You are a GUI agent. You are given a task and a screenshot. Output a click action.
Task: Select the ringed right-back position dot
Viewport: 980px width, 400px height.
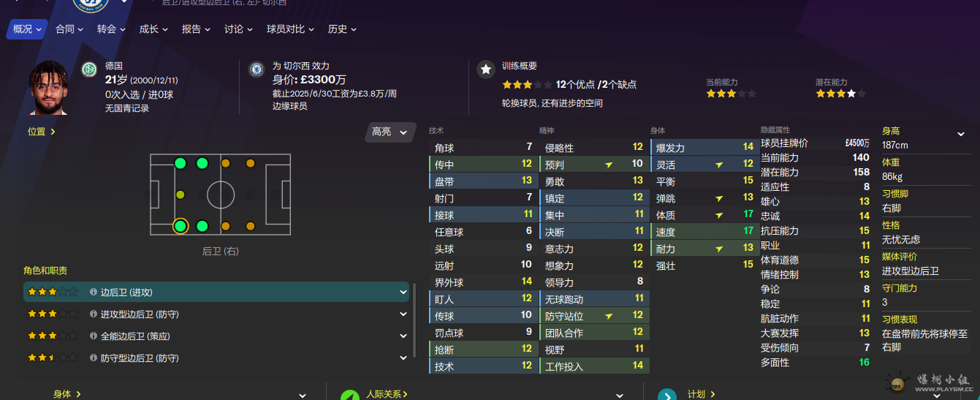[181, 226]
